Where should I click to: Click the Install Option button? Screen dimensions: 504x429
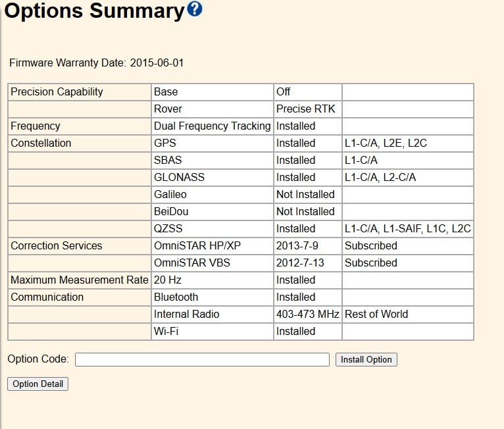click(x=366, y=359)
